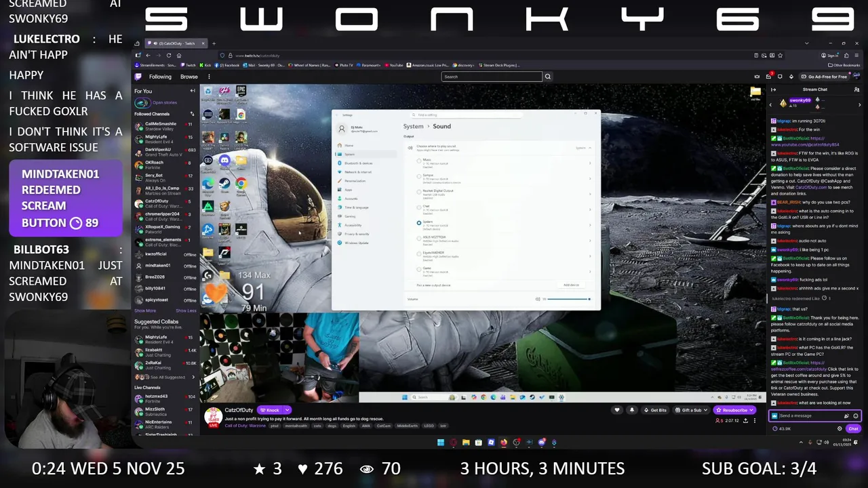Click the Twitch logo home icon
Screen dimensions: 868x488
pos(138,77)
